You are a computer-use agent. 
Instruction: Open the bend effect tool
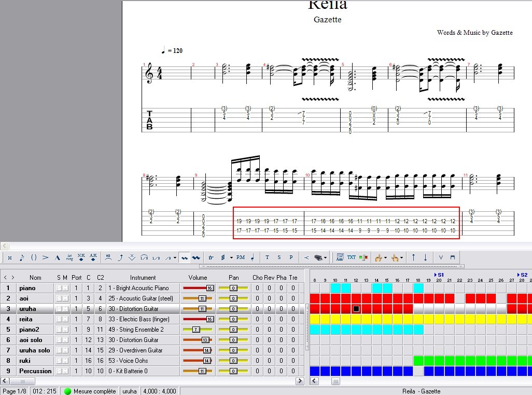[120, 258]
